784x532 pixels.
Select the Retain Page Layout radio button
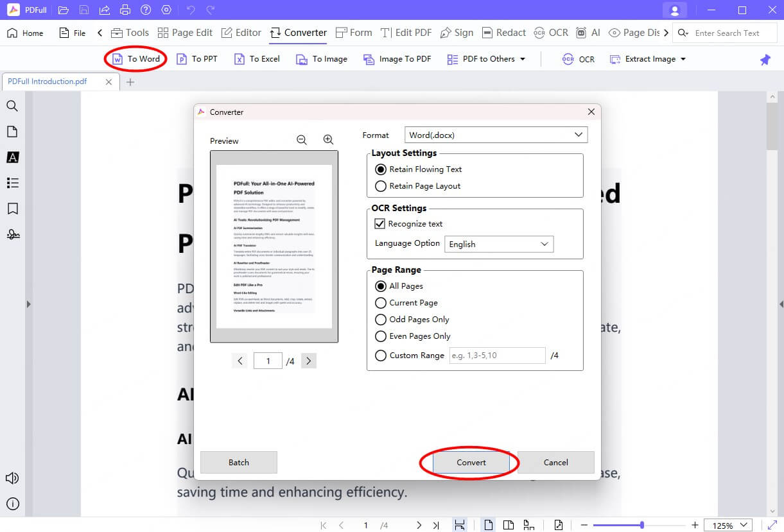point(381,186)
